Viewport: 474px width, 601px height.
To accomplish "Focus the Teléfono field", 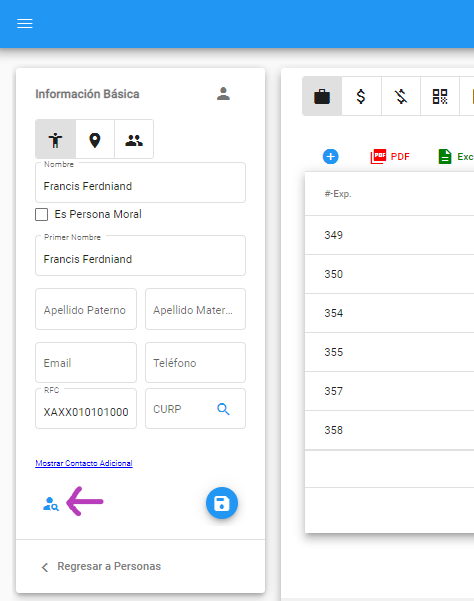I will [x=195, y=363].
